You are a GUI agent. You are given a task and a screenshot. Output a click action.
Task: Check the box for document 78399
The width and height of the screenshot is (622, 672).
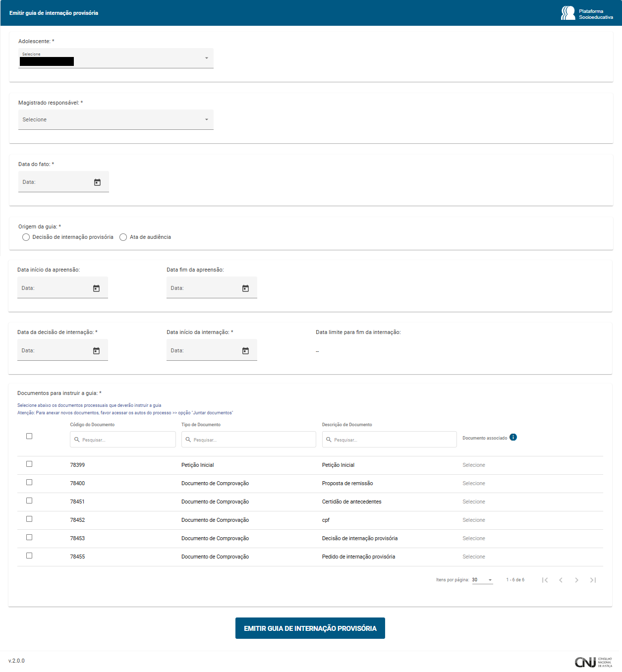[29, 464]
